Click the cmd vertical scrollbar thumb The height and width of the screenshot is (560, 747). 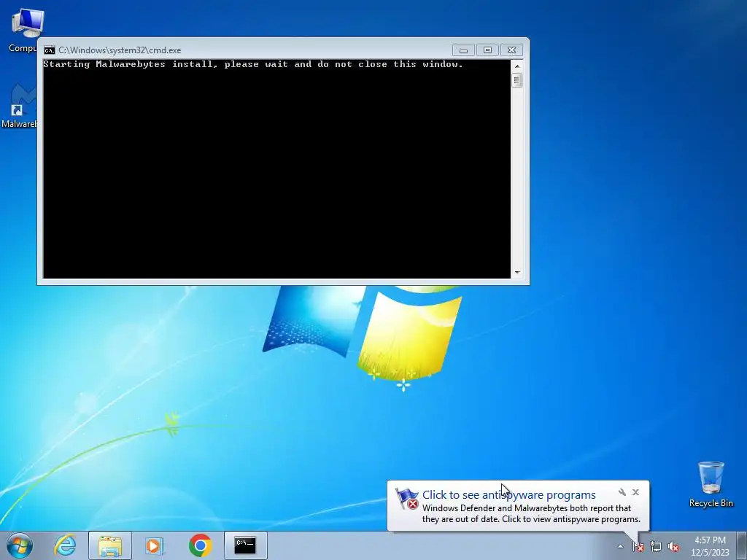(517, 80)
